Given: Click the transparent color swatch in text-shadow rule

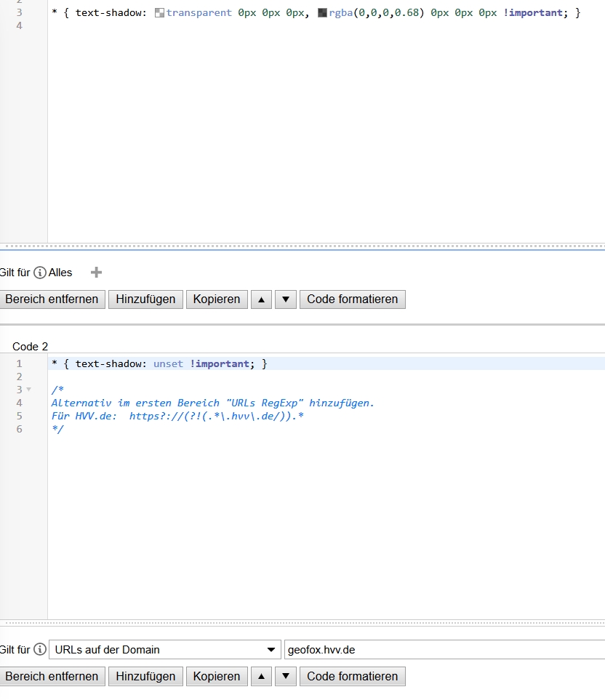Looking at the screenshot, I should coord(159,13).
